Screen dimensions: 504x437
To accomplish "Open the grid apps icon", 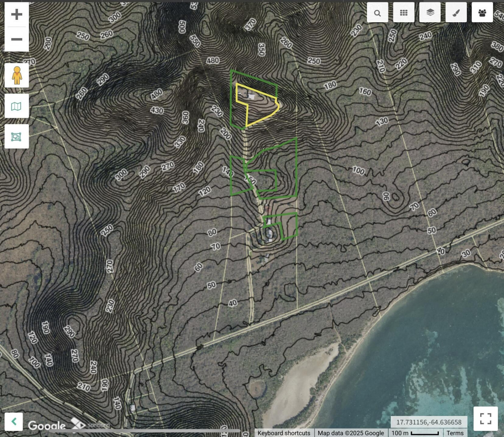I will [403, 13].
